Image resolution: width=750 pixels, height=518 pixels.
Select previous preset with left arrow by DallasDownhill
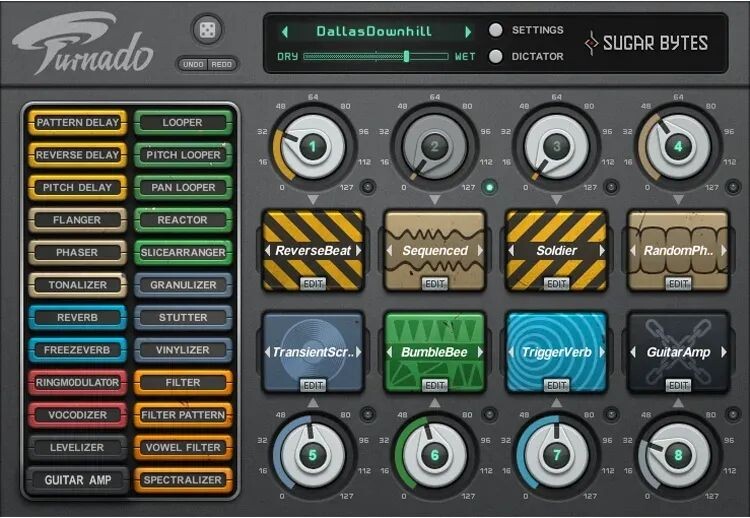(285, 32)
